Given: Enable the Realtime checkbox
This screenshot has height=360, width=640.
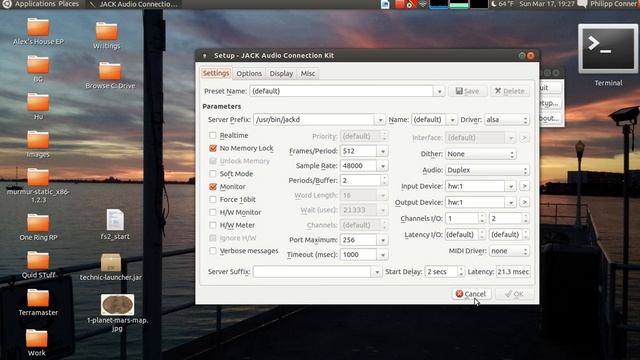Looking at the screenshot, I should click(x=213, y=135).
